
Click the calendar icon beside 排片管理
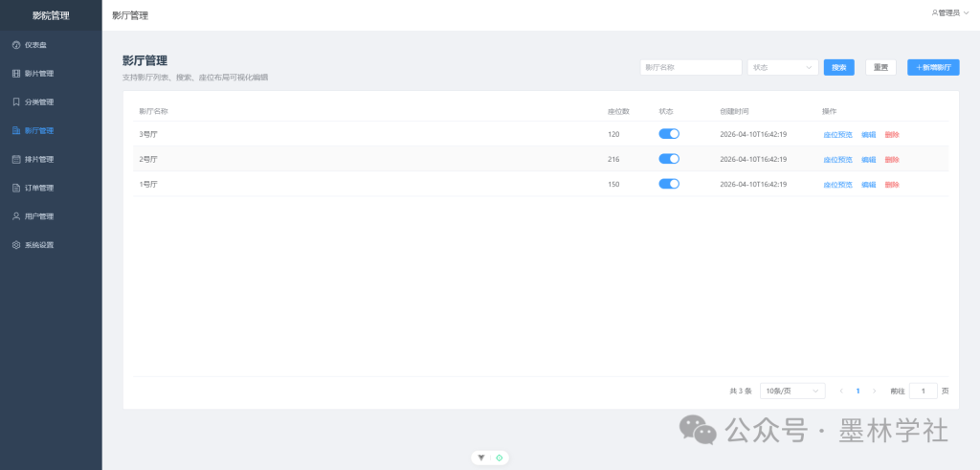[16, 159]
